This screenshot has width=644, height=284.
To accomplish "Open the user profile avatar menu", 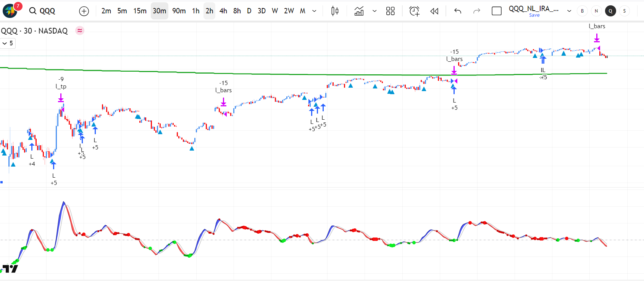I will [x=10, y=11].
